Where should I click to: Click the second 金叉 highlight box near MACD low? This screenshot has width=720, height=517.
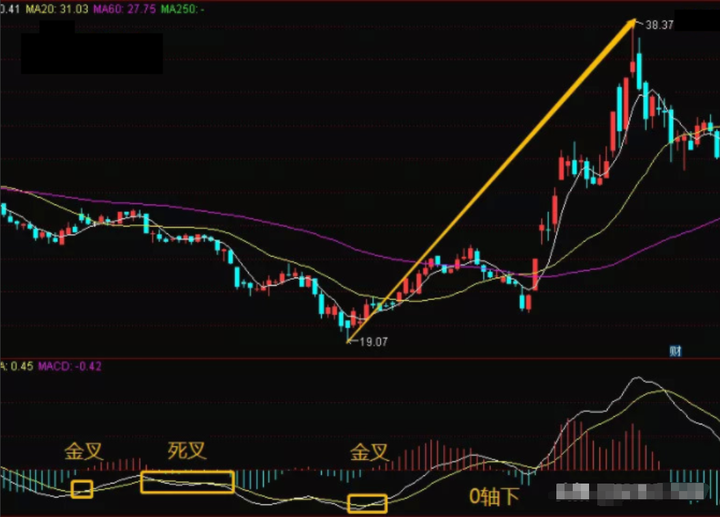[x=367, y=503]
